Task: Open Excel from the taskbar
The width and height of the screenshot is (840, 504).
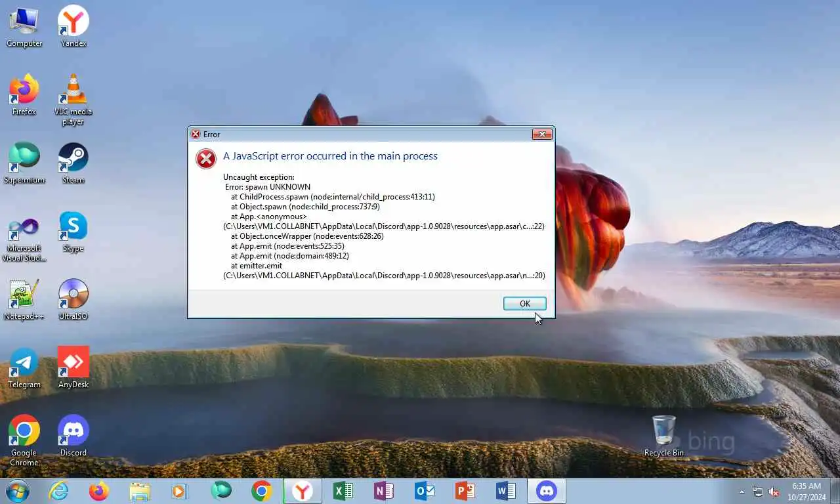Action: [x=343, y=491]
